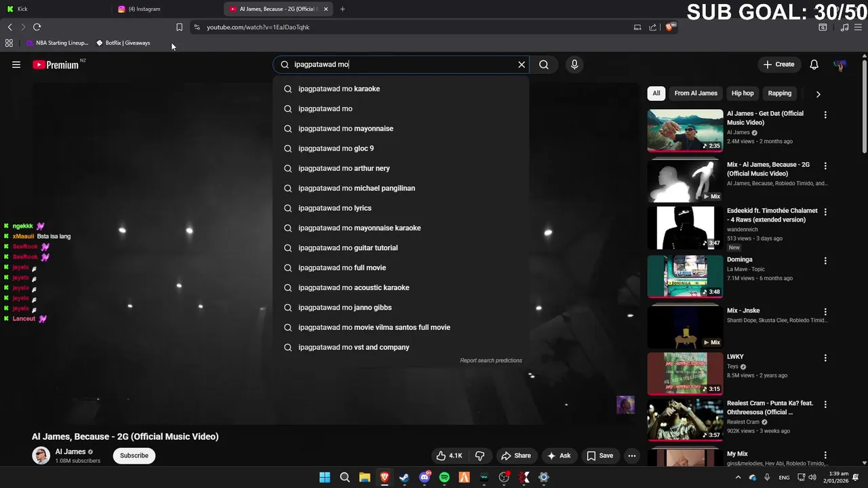
Task: Choose suggestion ipagpatawad mo gloc 9
Action: pyautogui.click(x=401, y=148)
